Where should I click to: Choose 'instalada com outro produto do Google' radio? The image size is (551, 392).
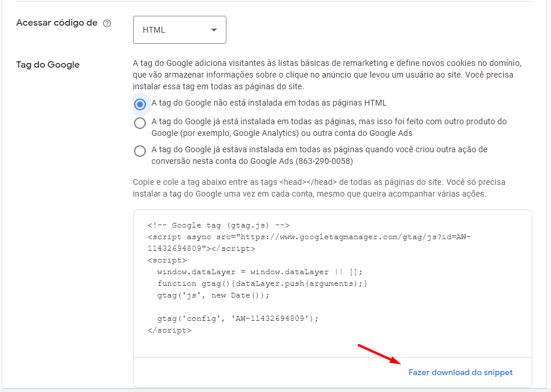pos(140,123)
